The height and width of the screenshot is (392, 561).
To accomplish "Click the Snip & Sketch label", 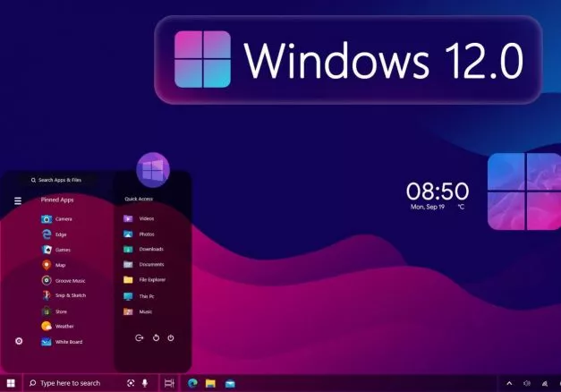I will pyautogui.click(x=71, y=295).
